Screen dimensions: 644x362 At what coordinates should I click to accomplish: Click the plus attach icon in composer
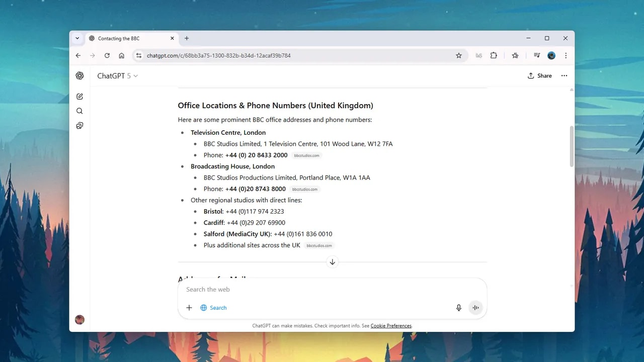tap(189, 308)
